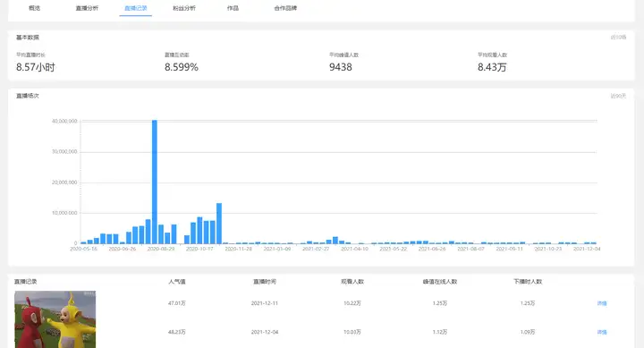Click the 10.22万 viewers cell

352,303
